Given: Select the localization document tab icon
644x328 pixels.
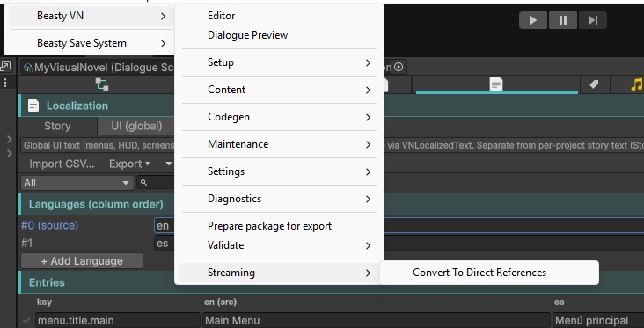Looking at the screenshot, I should (496, 84).
